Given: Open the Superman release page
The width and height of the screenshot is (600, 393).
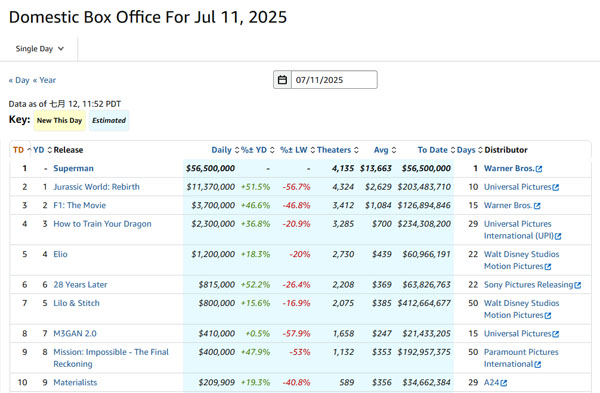Looking at the screenshot, I should click(73, 168).
